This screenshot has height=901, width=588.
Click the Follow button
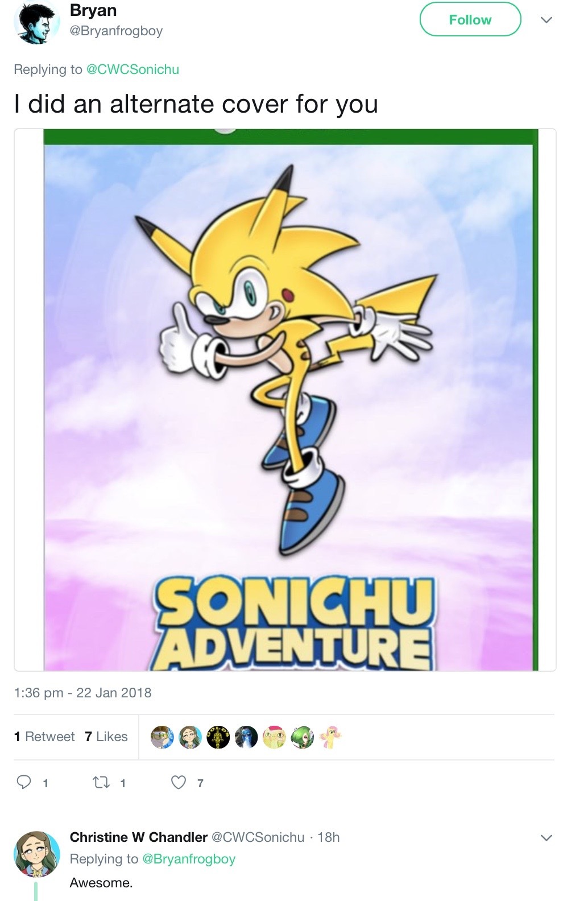(470, 20)
